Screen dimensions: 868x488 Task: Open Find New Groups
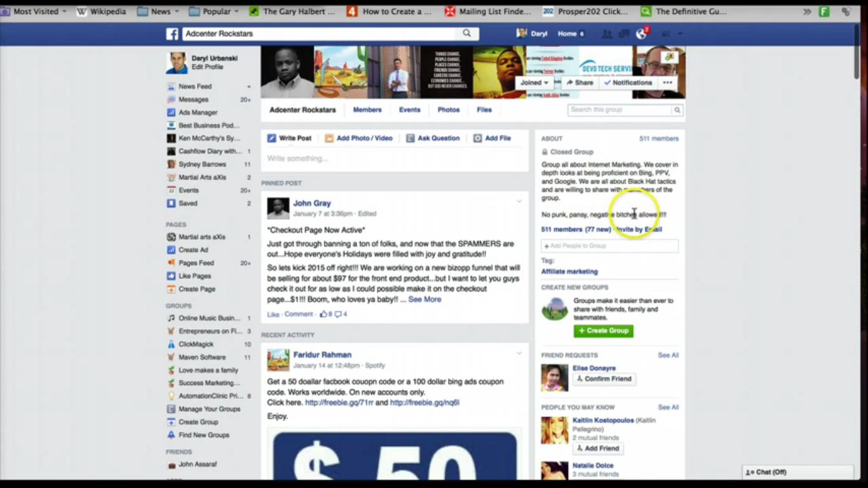click(203, 435)
